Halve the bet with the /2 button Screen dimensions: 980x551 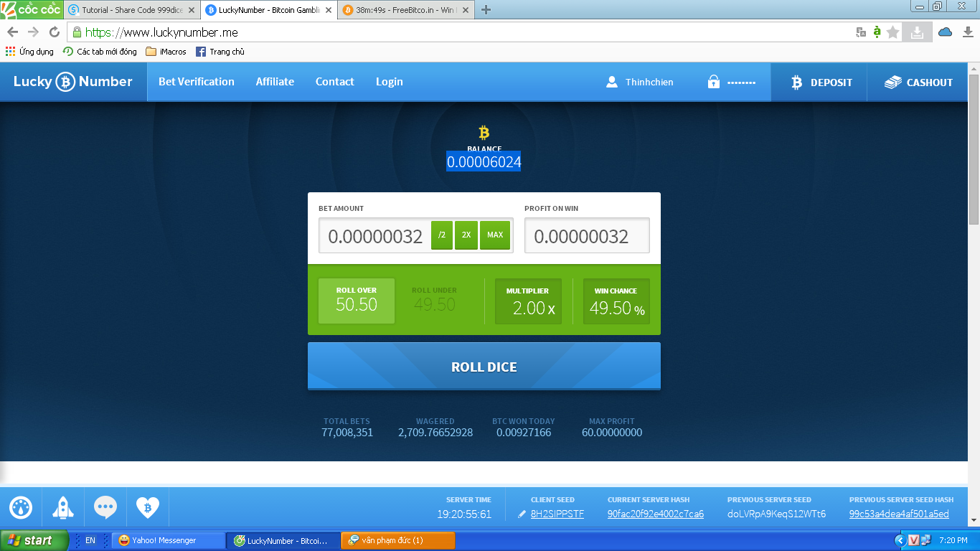tap(442, 235)
